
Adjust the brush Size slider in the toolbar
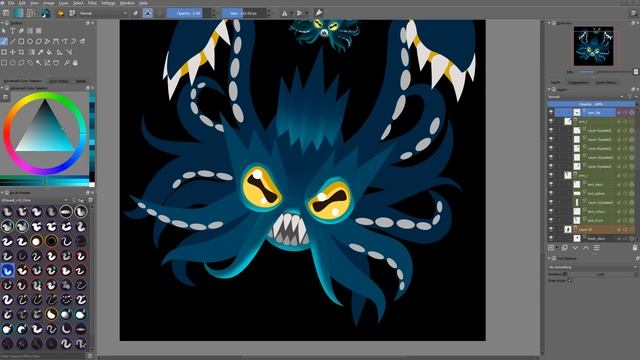[x=244, y=13]
